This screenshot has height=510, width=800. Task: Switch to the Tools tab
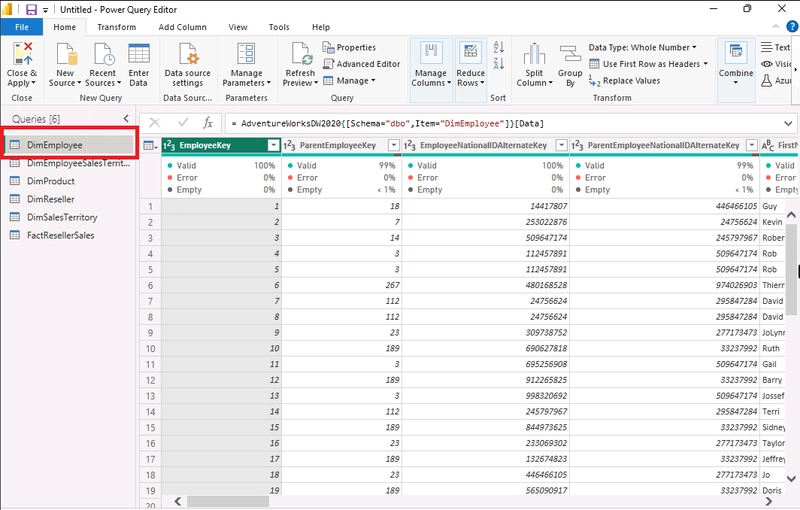[x=279, y=27]
